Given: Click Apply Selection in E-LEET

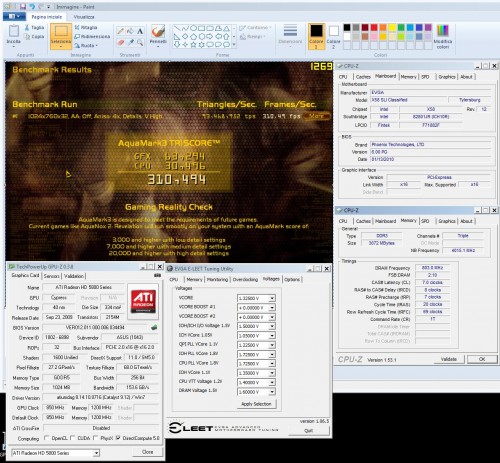Looking at the screenshot, I should (x=256, y=404).
